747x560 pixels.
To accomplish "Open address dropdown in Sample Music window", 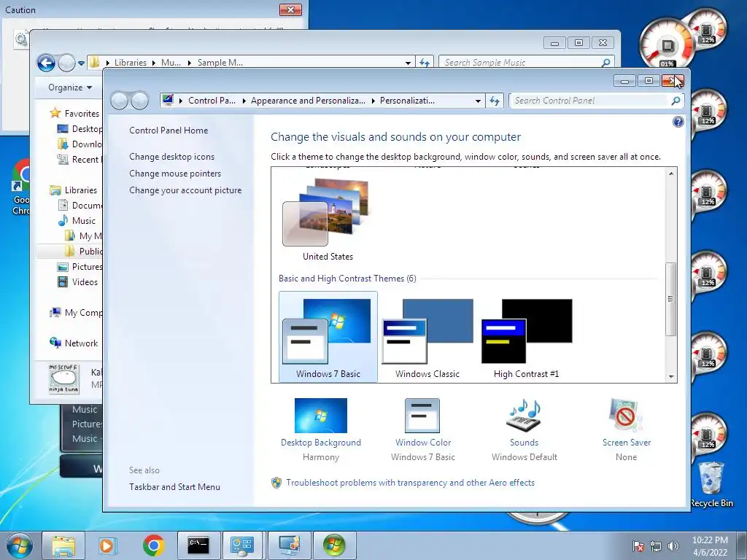I will 408,63.
